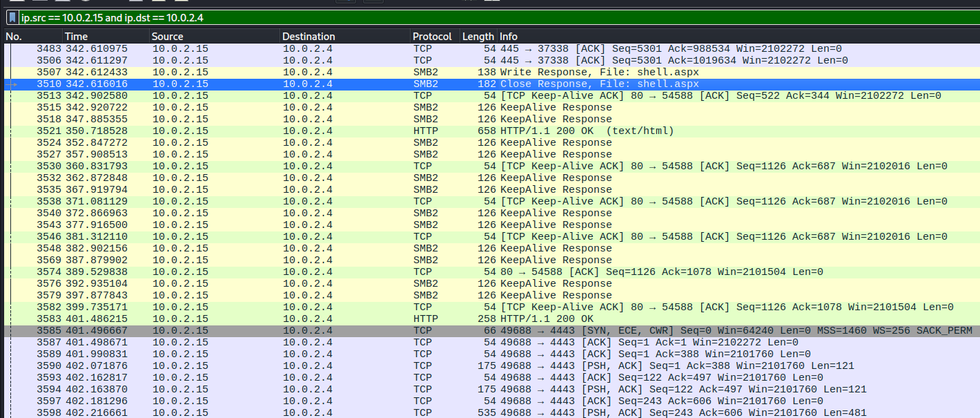Select packet 3574 with Ack=1078 Win=2101504
This screenshot has width=980, height=418.
[x=491, y=272]
